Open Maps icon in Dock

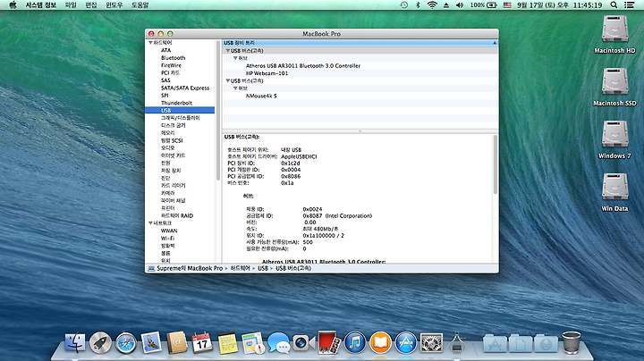253,342
